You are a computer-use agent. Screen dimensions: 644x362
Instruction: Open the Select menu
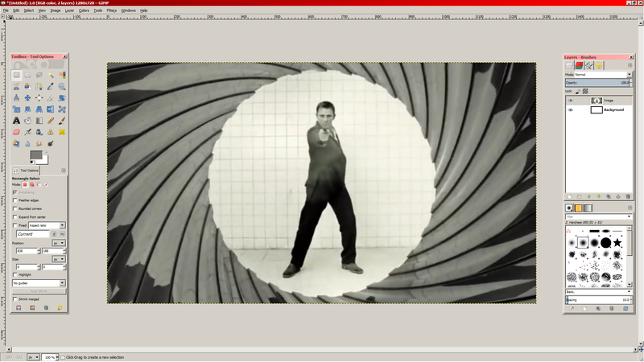point(28,10)
